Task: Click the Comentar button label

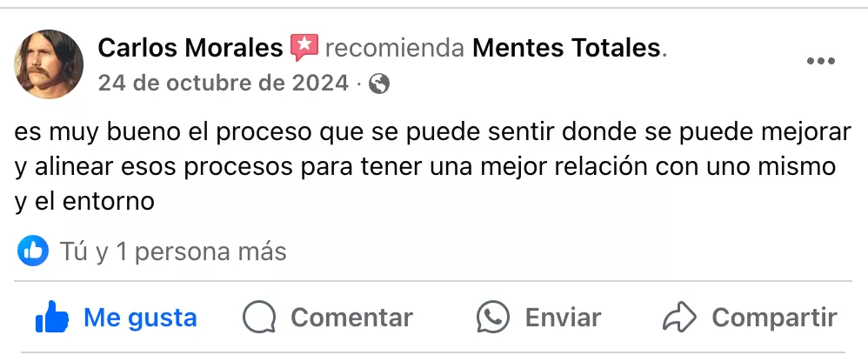Action: point(351,318)
